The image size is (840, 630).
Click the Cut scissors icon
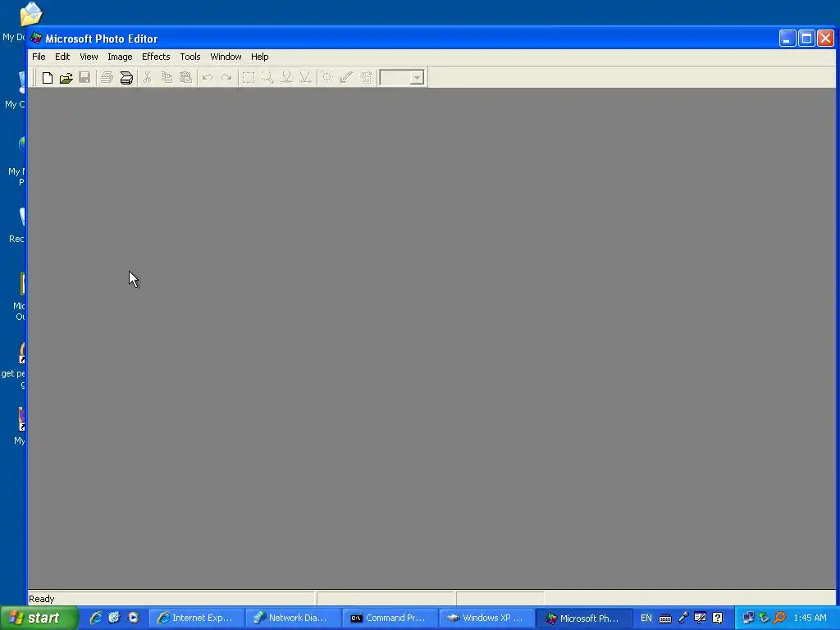point(148,78)
